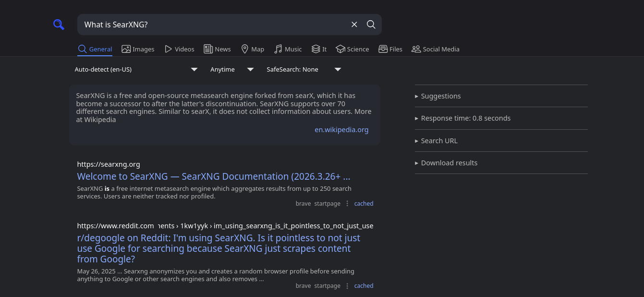
Task: Click 'brave' engine label on Reddit result
Action: click(303, 286)
